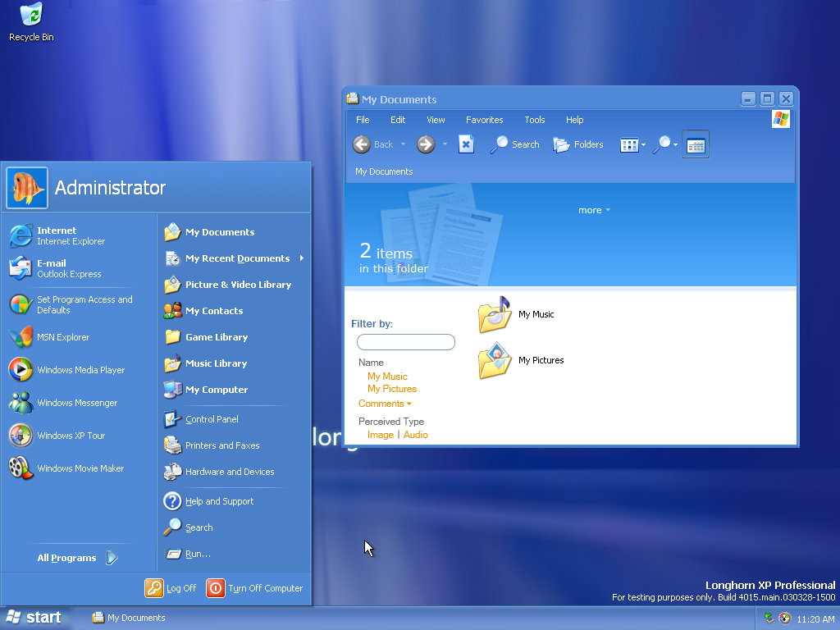The width and height of the screenshot is (840, 630).
Task: Open the Favorites menu
Action: [x=484, y=120]
